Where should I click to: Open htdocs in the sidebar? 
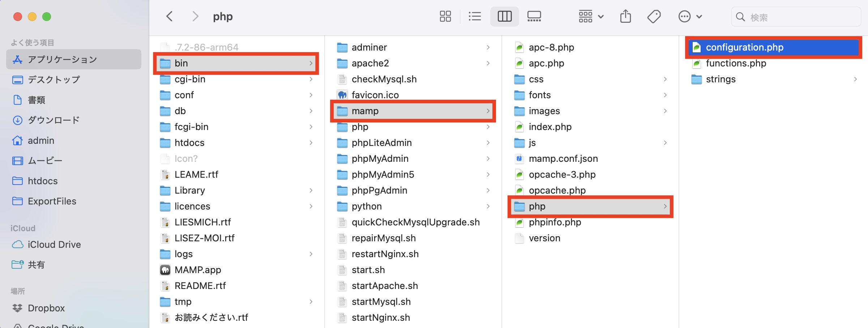(74, 181)
